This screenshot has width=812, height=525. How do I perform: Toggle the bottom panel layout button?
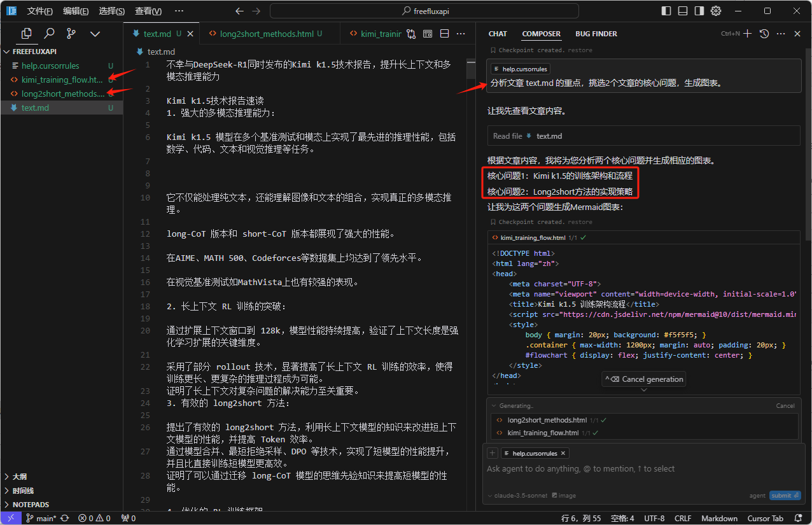683,11
